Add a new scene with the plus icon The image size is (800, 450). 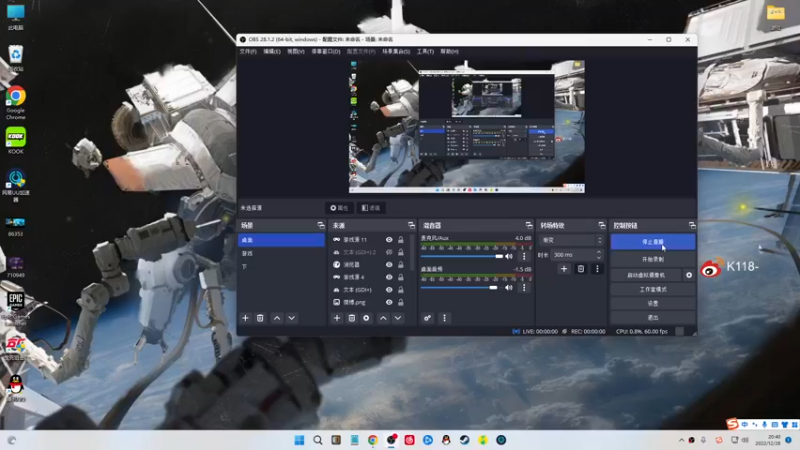(245, 318)
